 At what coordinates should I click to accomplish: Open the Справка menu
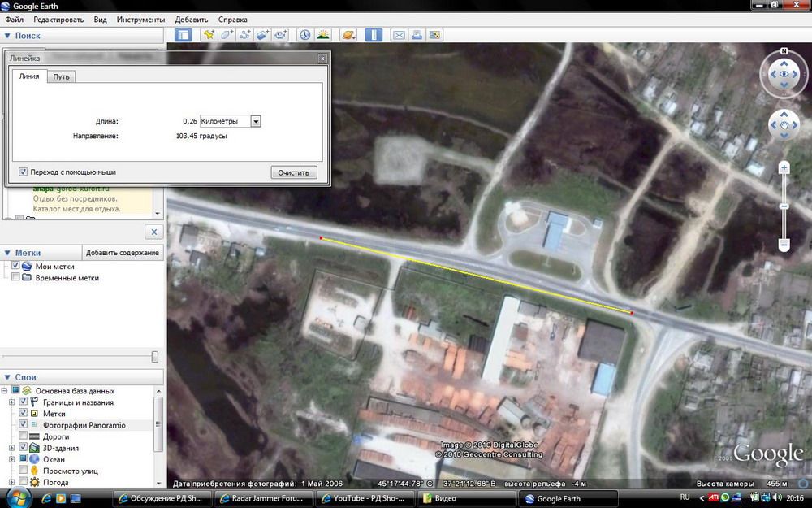(x=232, y=20)
